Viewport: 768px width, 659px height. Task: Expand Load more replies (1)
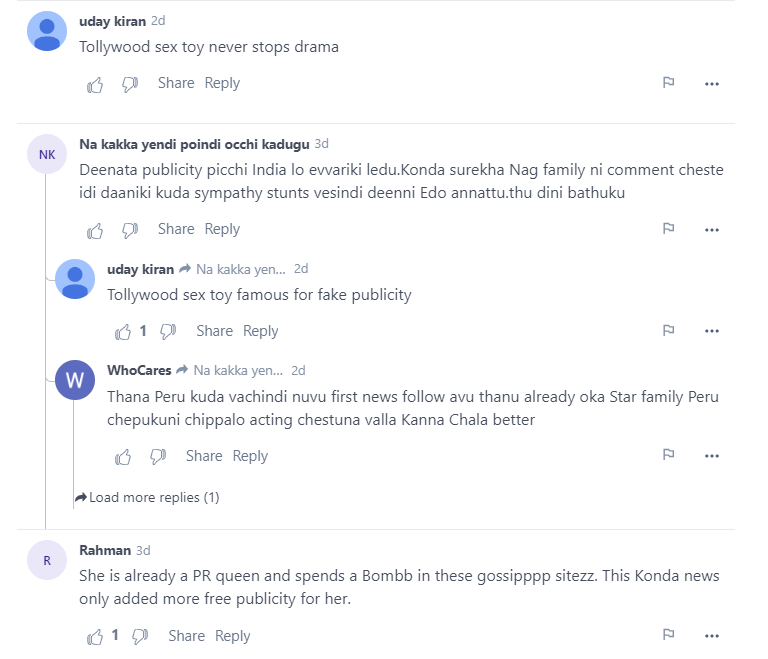click(147, 498)
